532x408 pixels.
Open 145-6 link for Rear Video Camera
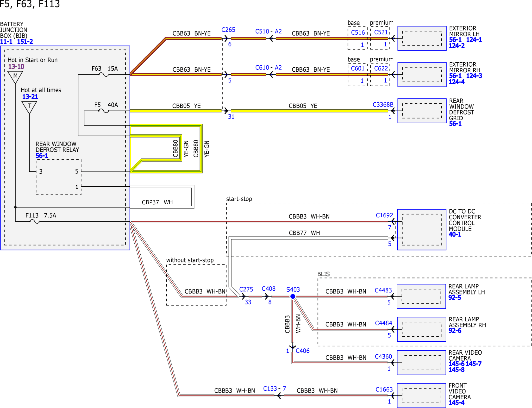456,364
